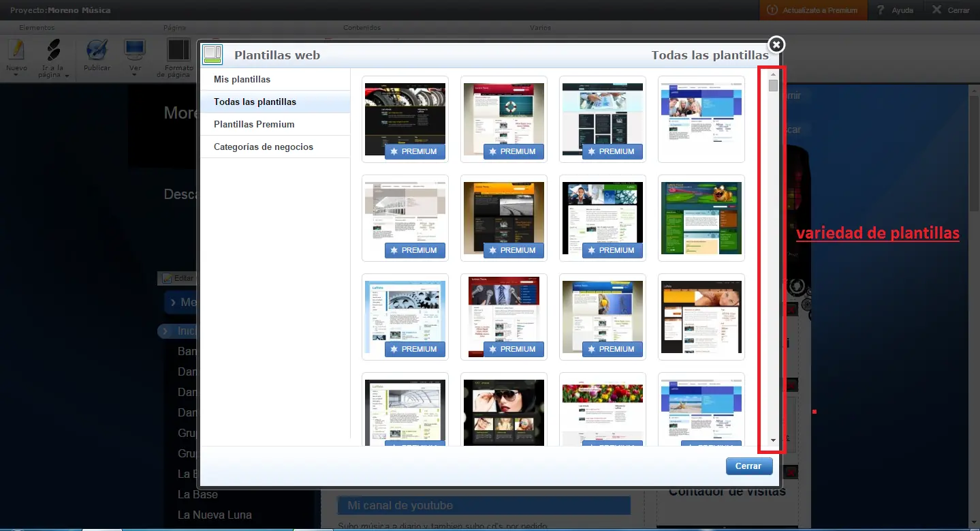This screenshot has height=531, width=980.
Task: Choose the light blue gears template
Action: (x=405, y=317)
